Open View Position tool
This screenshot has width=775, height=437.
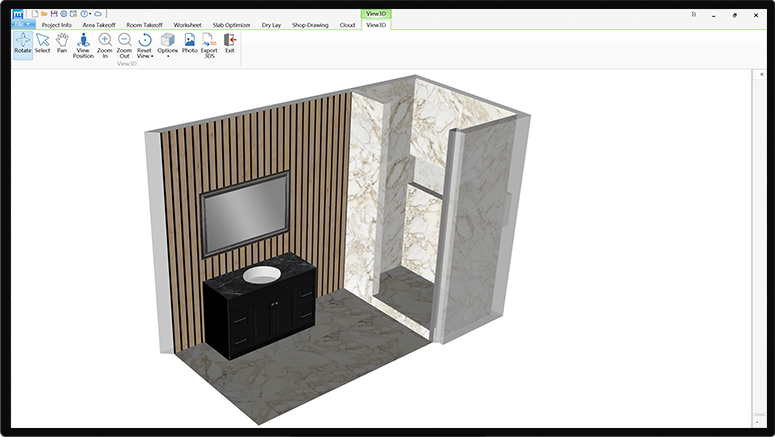click(x=83, y=46)
